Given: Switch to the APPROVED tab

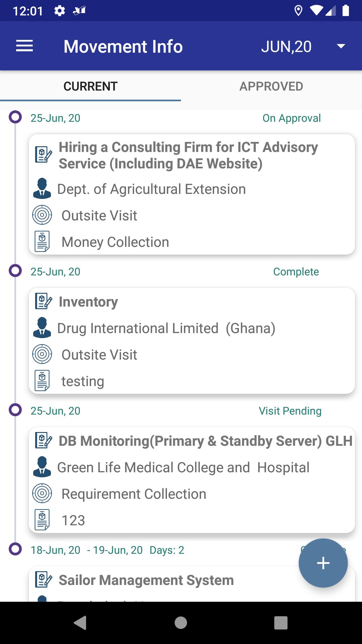Looking at the screenshot, I should pos(271,86).
